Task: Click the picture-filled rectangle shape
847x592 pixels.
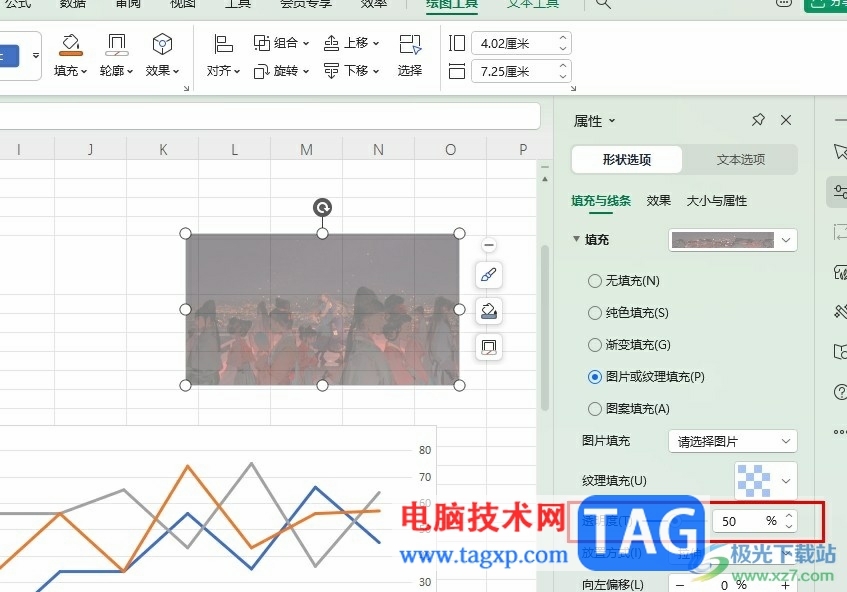Action: tap(322, 309)
